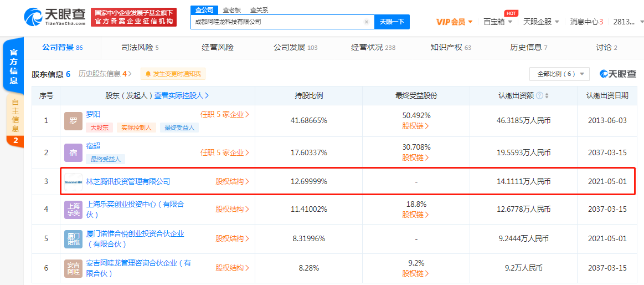
Task: Open the 全部比例 (6) dropdown filter
Action: pos(559,74)
